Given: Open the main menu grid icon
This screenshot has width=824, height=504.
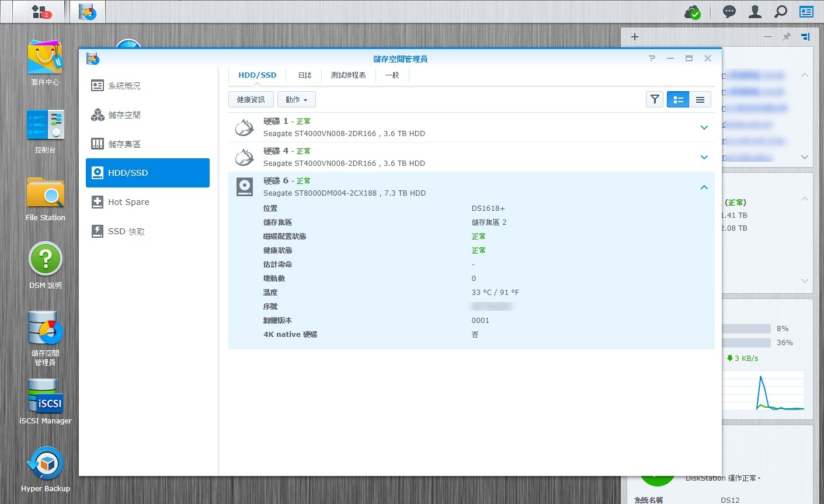Looking at the screenshot, I should point(39,12).
